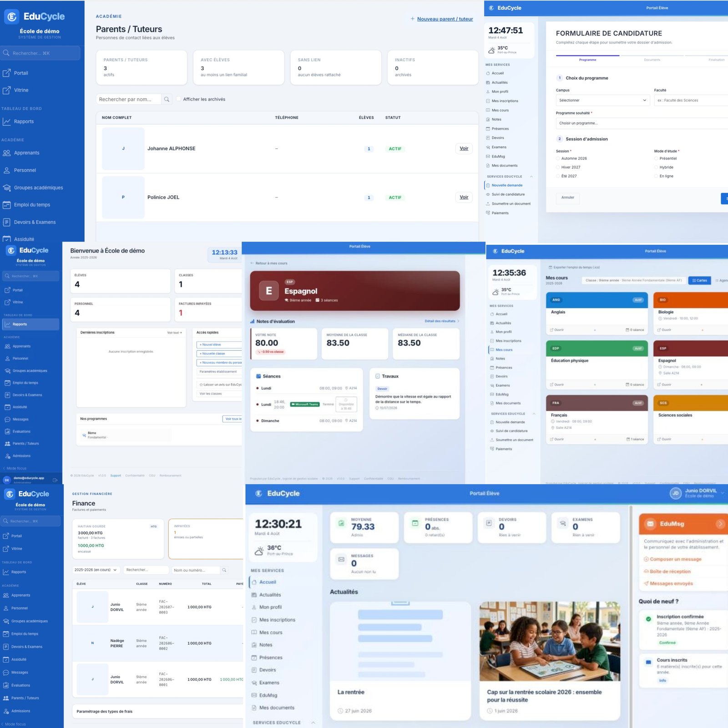
Task: Choose "Présentiel" study mode
Action: [x=656, y=158]
